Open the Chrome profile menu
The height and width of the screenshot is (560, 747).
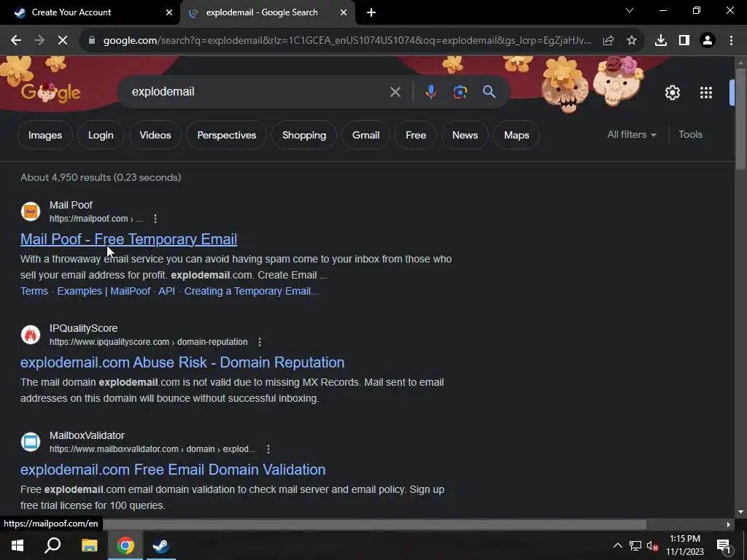(x=708, y=41)
